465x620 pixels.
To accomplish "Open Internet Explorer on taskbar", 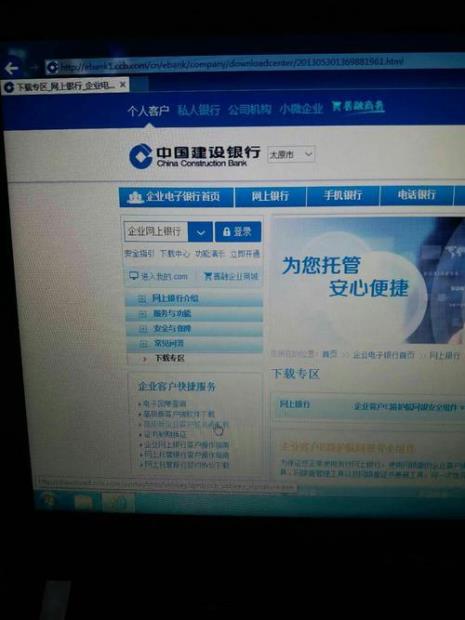I will (x=118, y=503).
